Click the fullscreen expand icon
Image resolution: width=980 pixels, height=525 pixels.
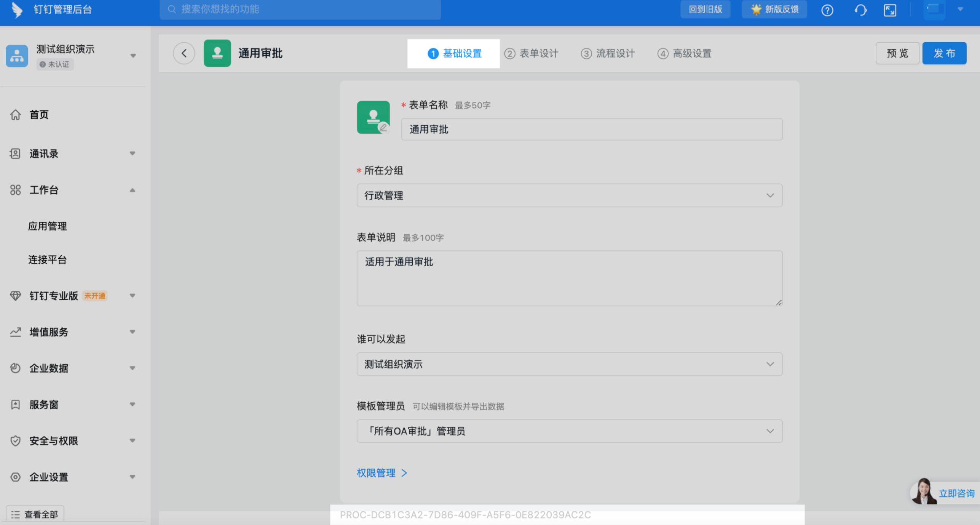click(890, 10)
